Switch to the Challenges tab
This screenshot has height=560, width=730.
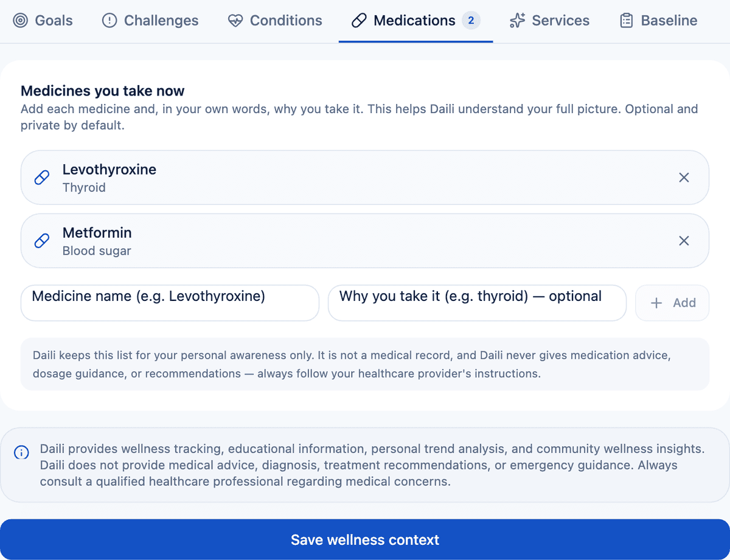pyautogui.click(x=150, y=21)
